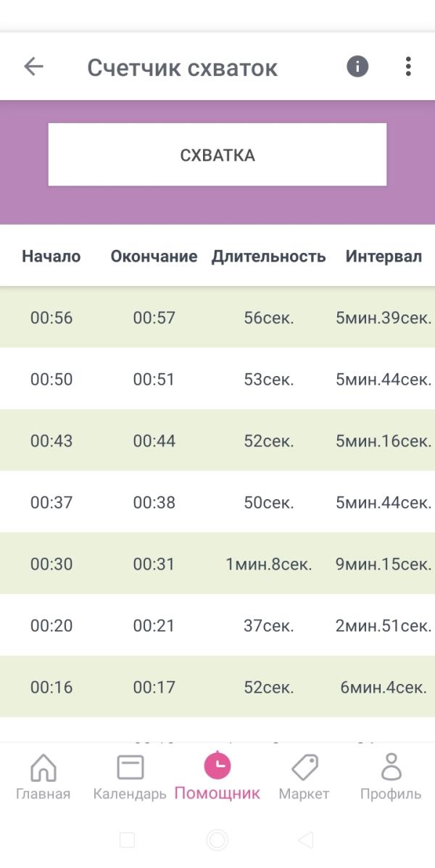Image resolution: width=435 pixels, height=868 pixels.
Task: Open the Маркет tag icon
Action: click(304, 767)
